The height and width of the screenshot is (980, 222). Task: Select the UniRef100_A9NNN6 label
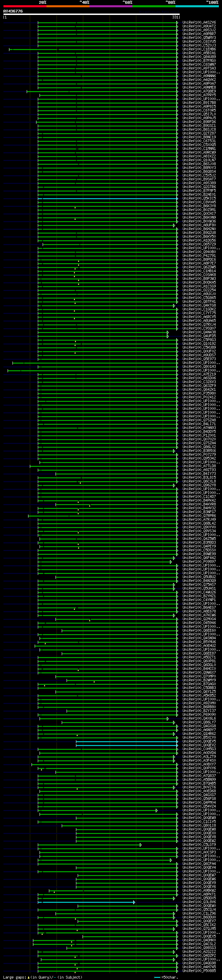[199, 76]
